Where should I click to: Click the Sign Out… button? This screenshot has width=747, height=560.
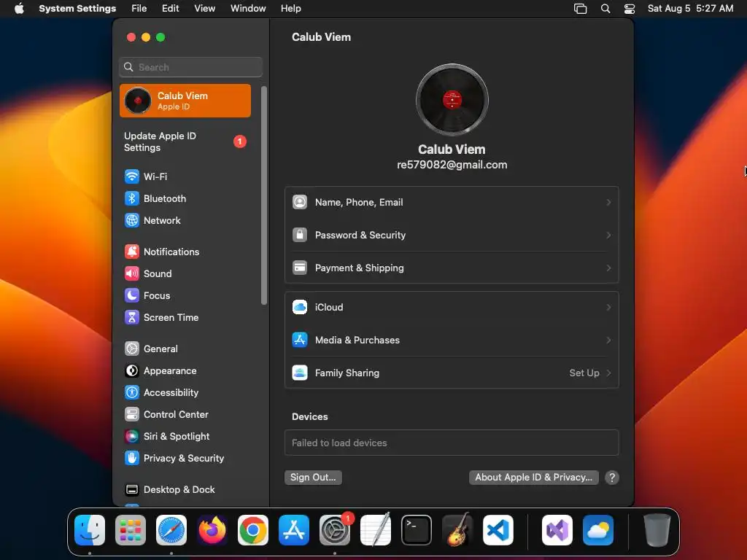point(313,477)
